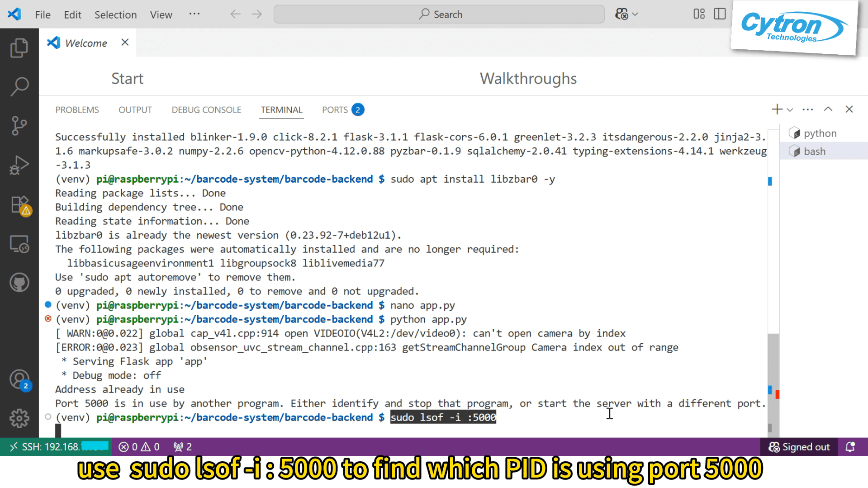Create a new terminal with the plus button

(x=776, y=109)
